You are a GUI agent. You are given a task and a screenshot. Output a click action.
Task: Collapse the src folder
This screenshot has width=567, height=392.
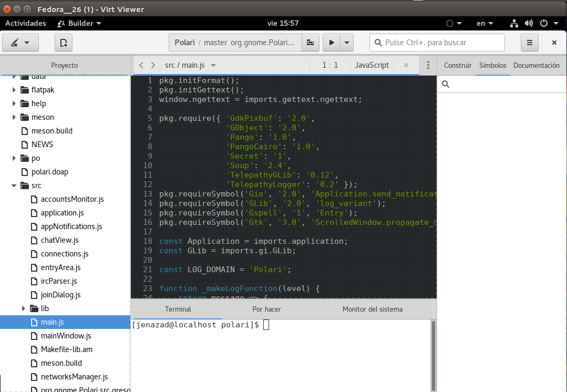(14, 185)
